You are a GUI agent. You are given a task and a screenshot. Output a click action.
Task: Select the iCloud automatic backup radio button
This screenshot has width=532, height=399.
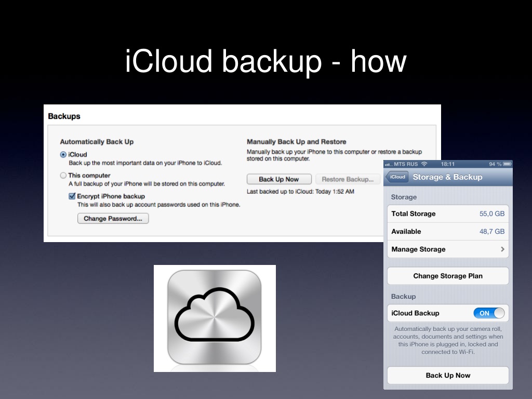click(63, 155)
